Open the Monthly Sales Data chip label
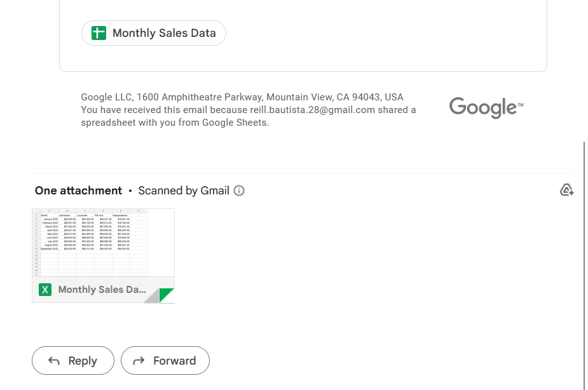 coord(164,33)
